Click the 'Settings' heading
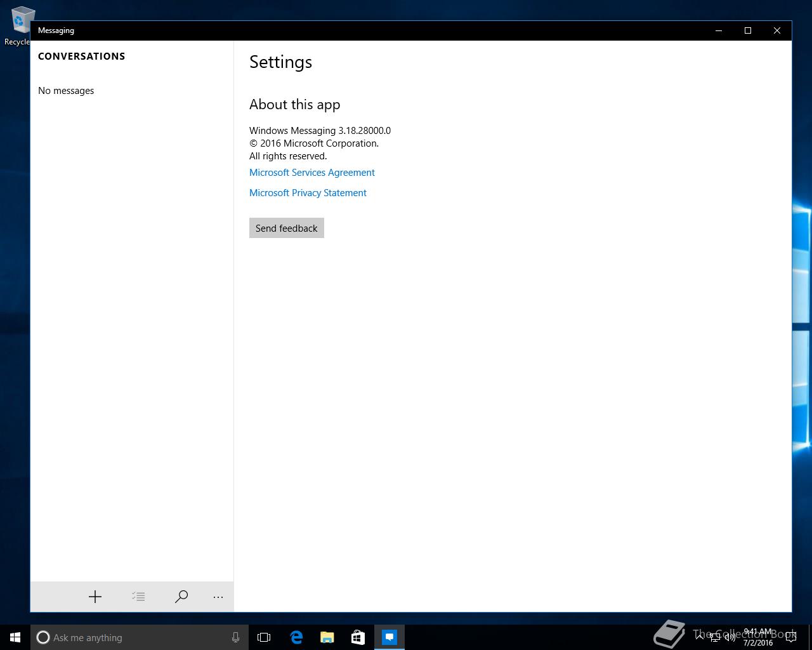The image size is (812, 650). click(280, 62)
